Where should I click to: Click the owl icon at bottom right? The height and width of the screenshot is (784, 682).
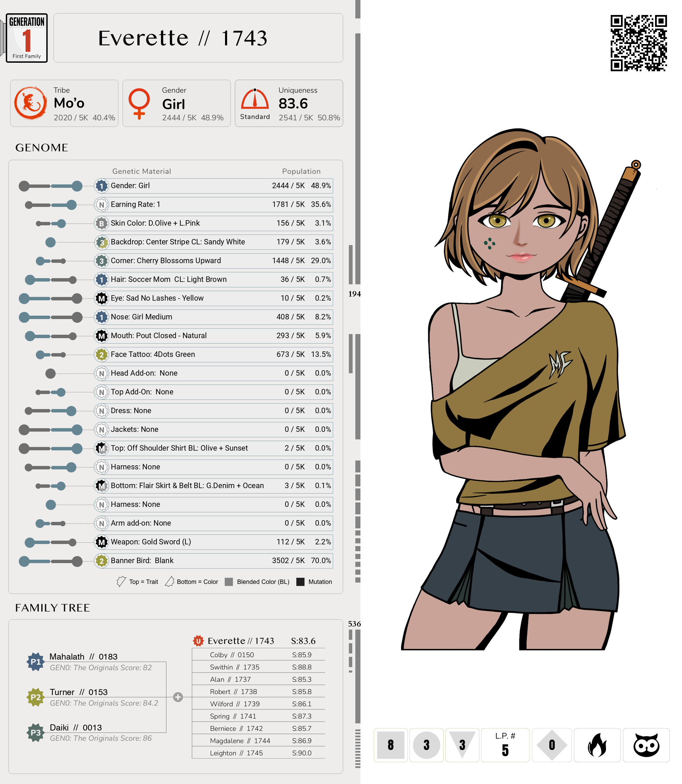coord(646,745)
